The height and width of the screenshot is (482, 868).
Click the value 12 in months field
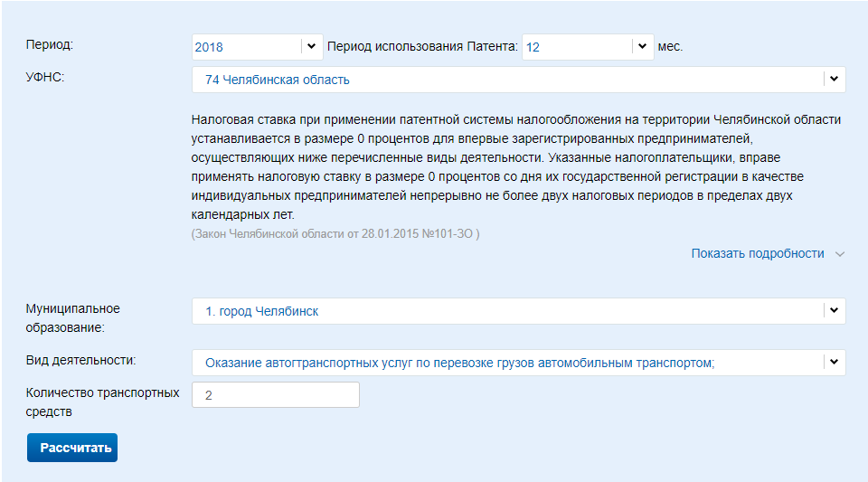click(533, 47)
